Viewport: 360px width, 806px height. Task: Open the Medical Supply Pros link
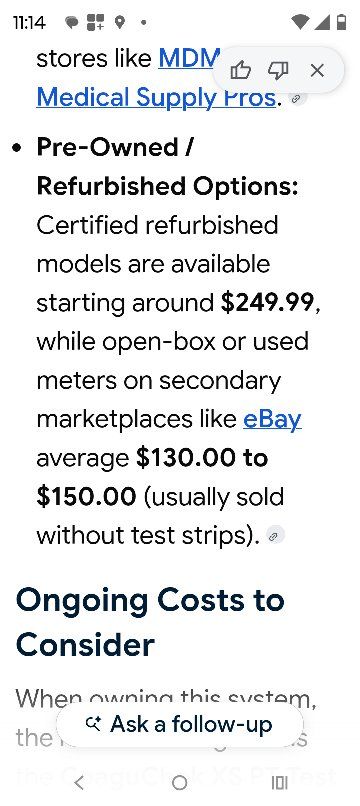(156, 97)
